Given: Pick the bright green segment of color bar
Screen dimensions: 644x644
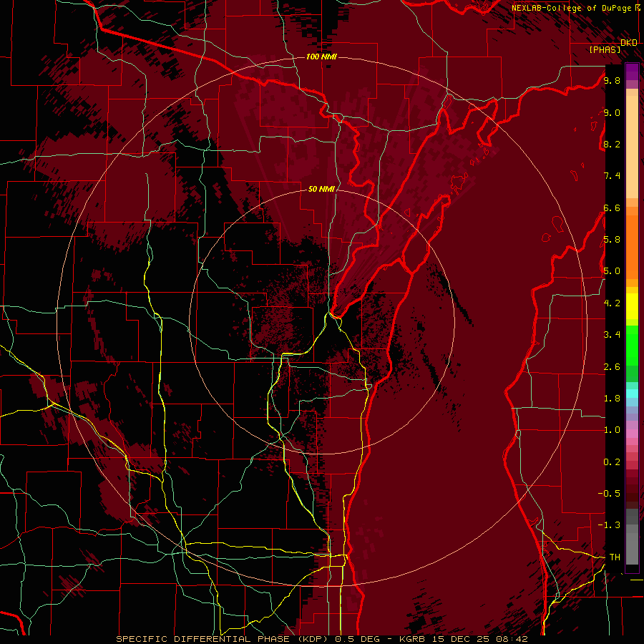Looking at the screenshot, I should click(x=632, y=346).
